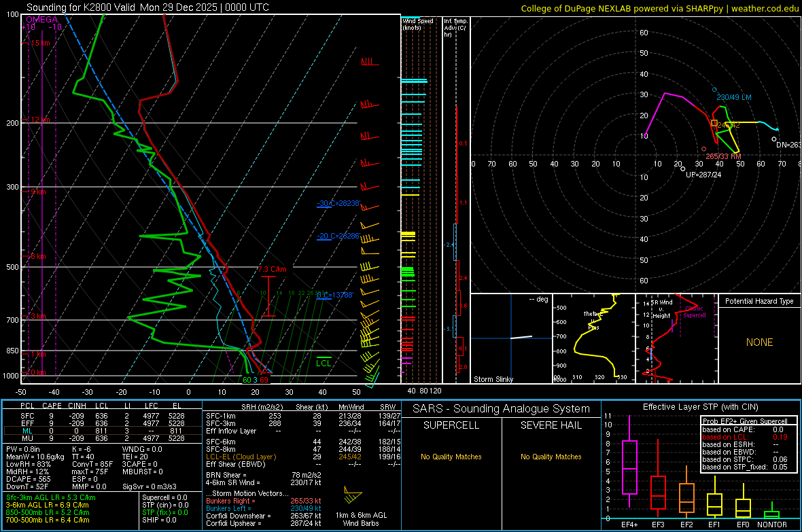802x532 pixels.
Task: Click the NONE hazard type value
Action: [x=759, y=342]
